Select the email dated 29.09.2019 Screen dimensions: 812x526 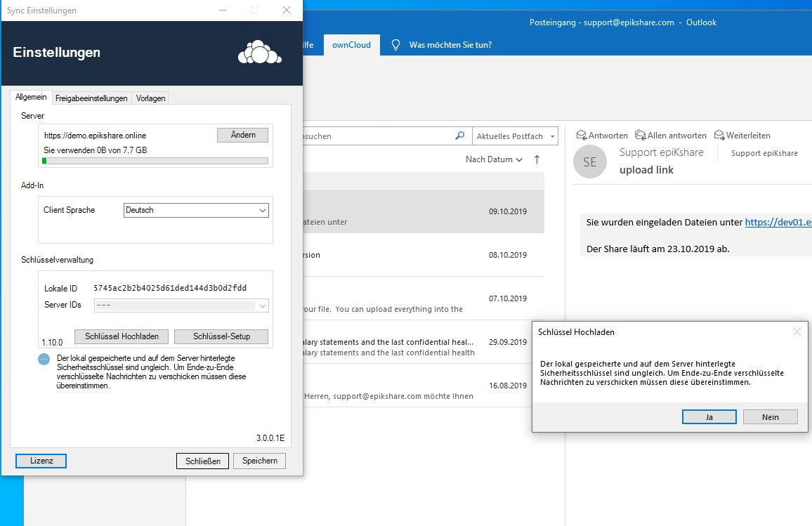click(424, 342)
